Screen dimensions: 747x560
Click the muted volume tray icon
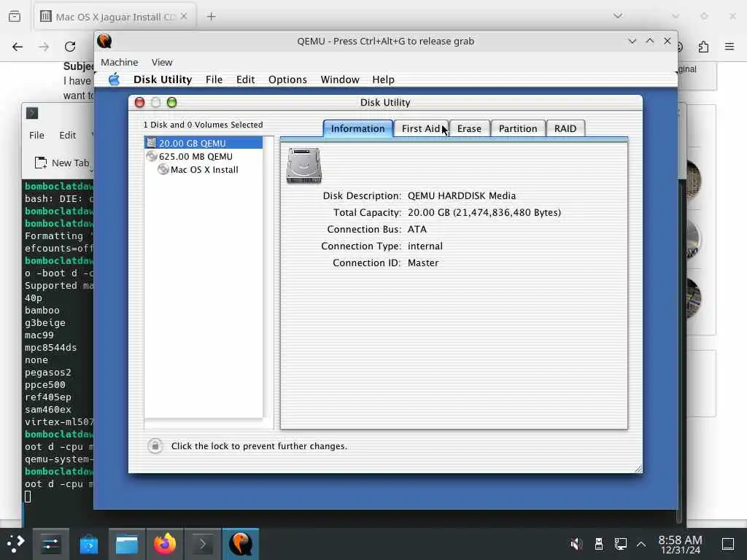[576, 544]
